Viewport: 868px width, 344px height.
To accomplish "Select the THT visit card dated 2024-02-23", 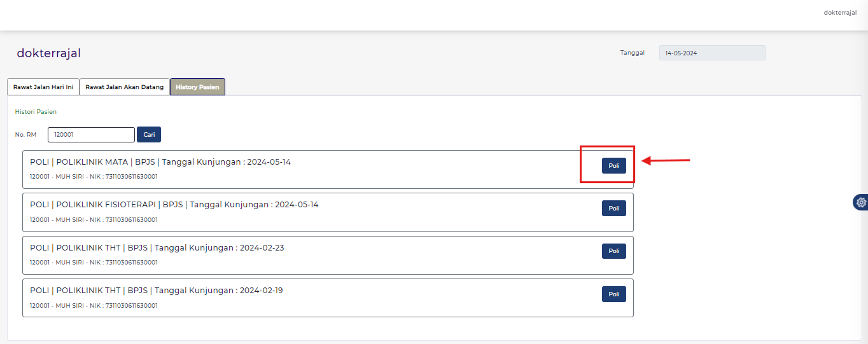I will [305, 255].
